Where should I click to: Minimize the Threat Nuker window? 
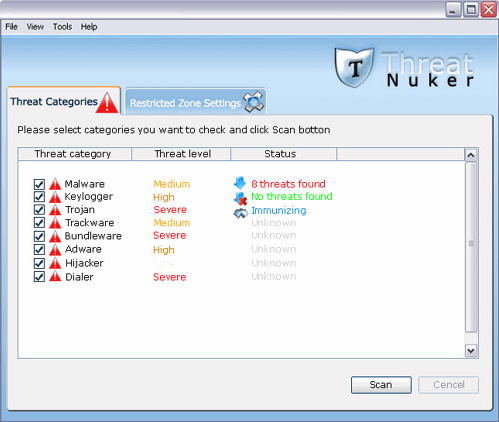[x=453, y=9]
